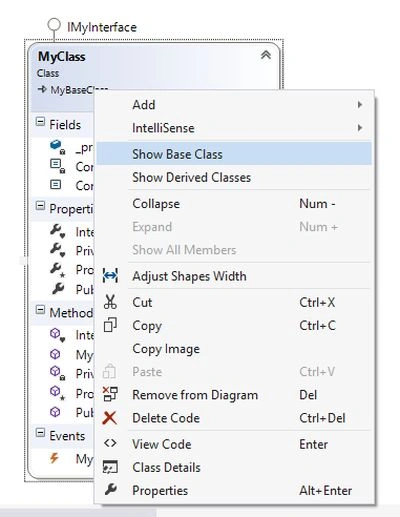Screen dimensions: 400x517
Task: Collapse the Fields section
Action: pos(40,122)
